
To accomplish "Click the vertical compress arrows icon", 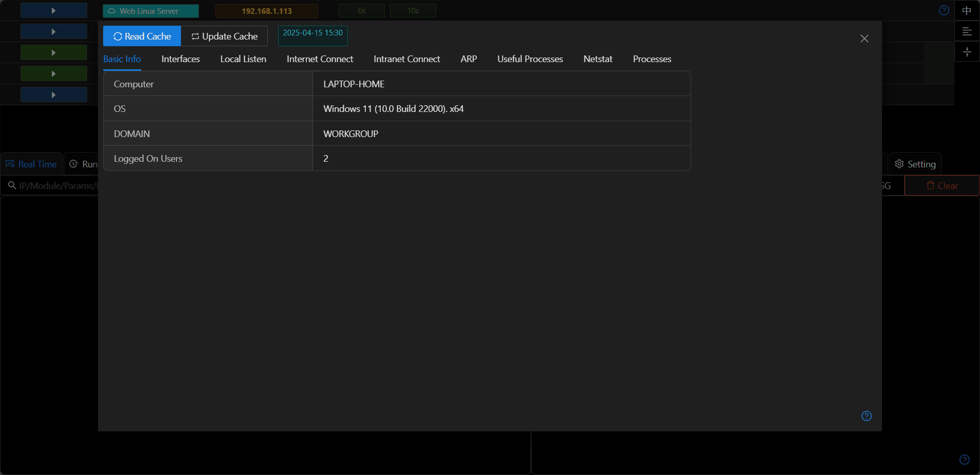I will coord(967,52).
